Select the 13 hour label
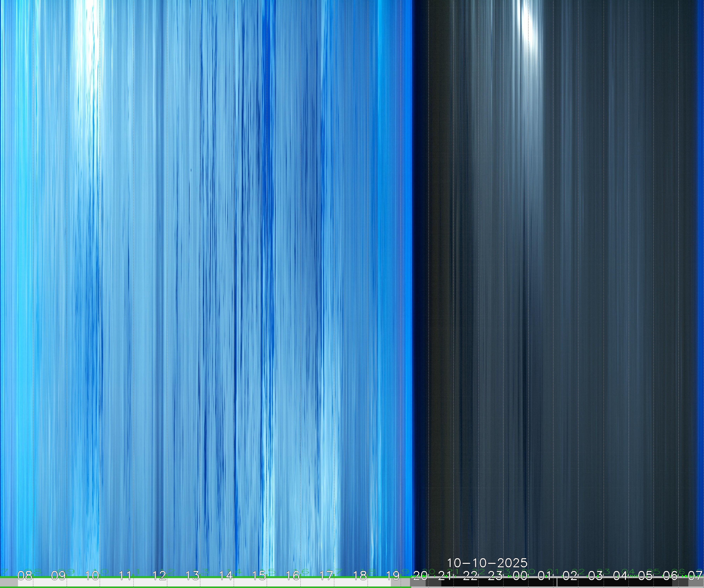The image size is (704, 588). (x=192, y=576)
